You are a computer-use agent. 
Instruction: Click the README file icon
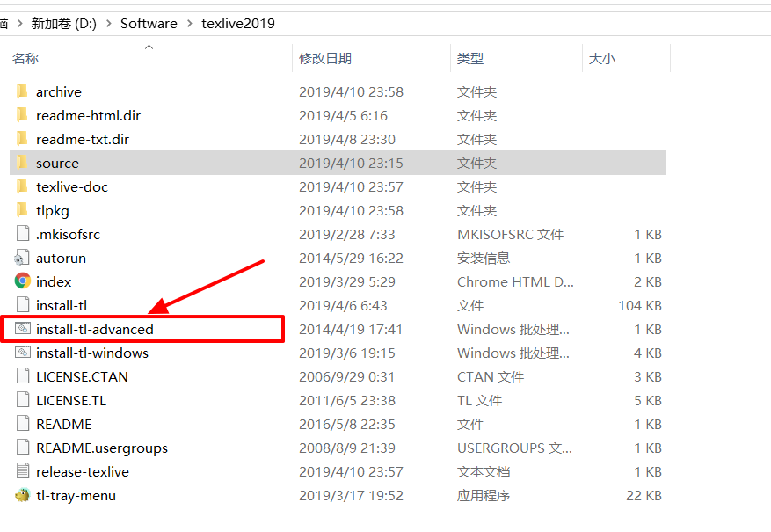(x=23, y=423)
